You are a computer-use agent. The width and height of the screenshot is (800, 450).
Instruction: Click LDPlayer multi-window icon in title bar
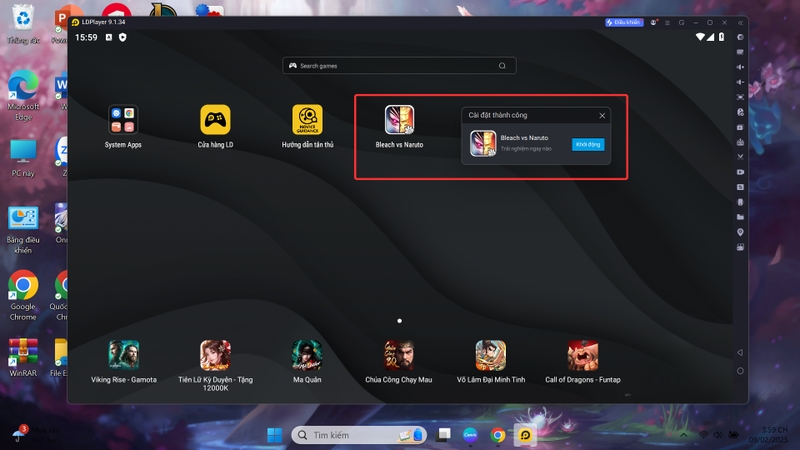click(x=682, y=22)
